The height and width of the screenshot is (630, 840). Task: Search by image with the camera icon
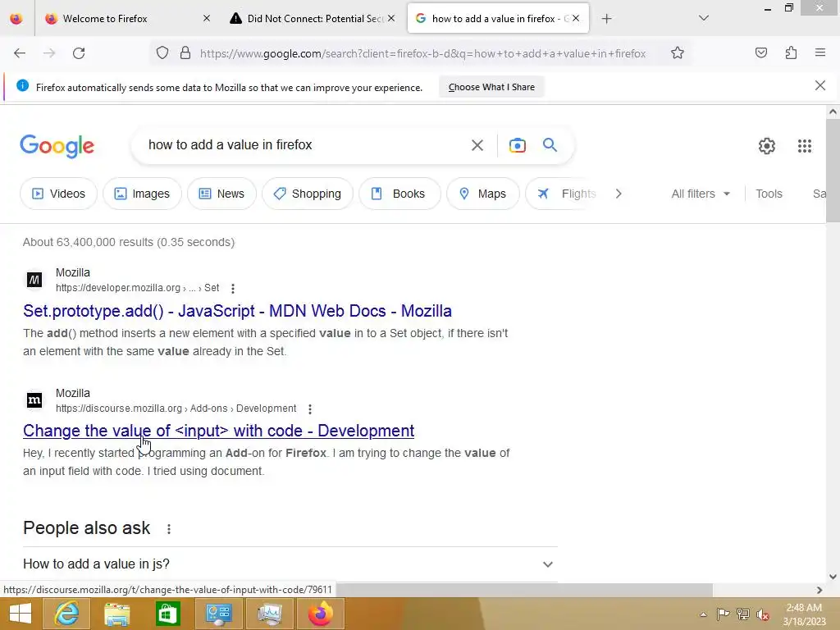(518, 145)
